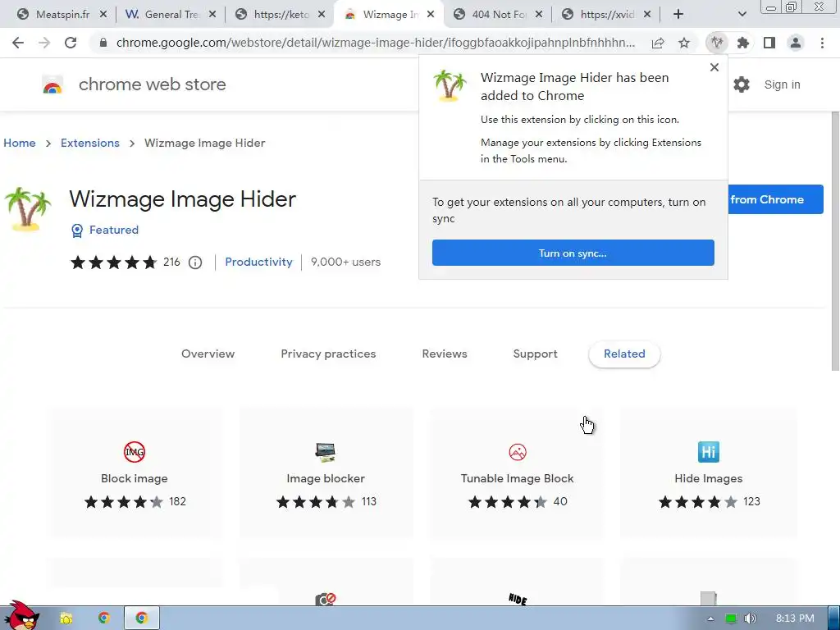Open the Chrome three-dot menu
Viewport: 840px width, 630px height.
click(822, 43)
